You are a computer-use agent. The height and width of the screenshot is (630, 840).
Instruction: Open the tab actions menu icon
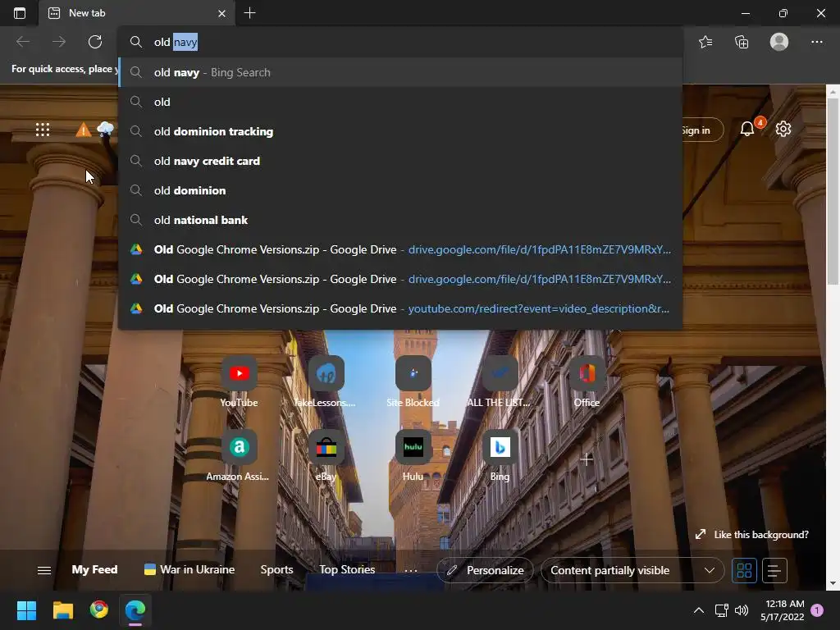[20, 13]
